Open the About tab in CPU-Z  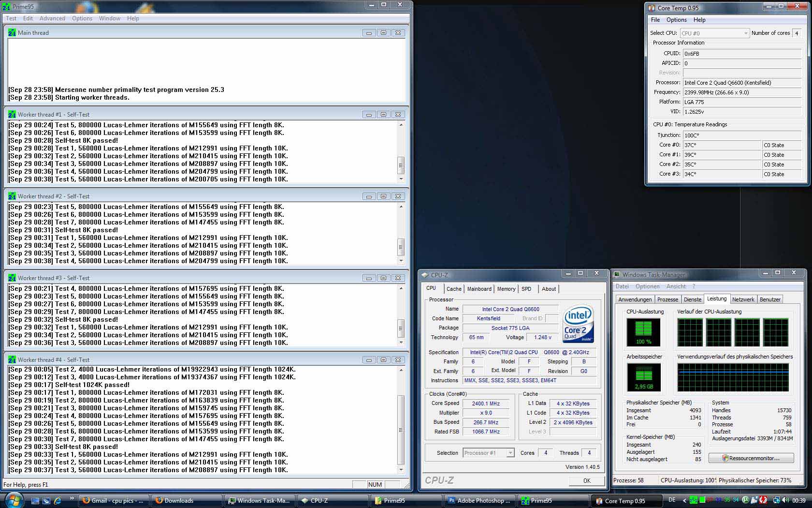coord(549,289)
